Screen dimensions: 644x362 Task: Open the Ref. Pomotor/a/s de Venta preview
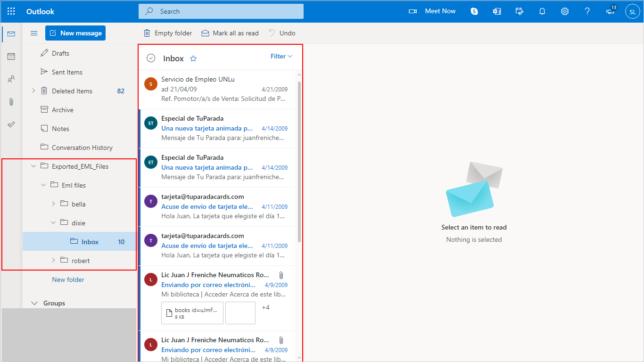click(x=223, y=99)
